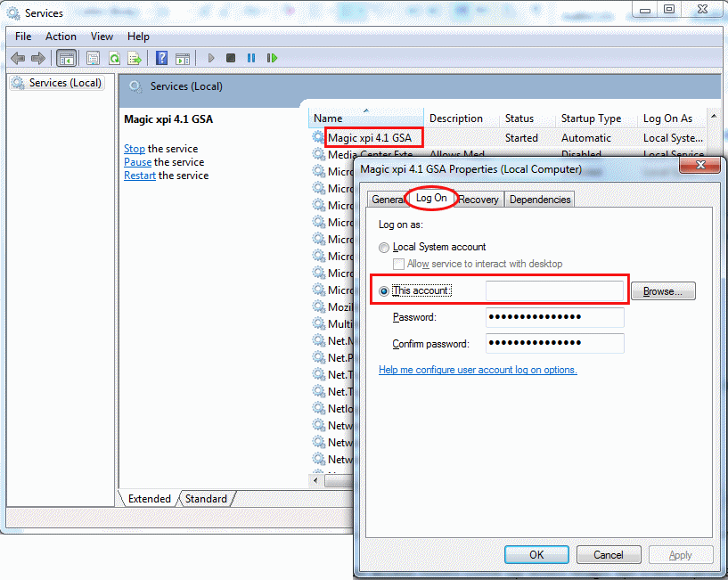Click Cancel in the Properties dialog
728x580 pixels.
click(x=609, y=555)
